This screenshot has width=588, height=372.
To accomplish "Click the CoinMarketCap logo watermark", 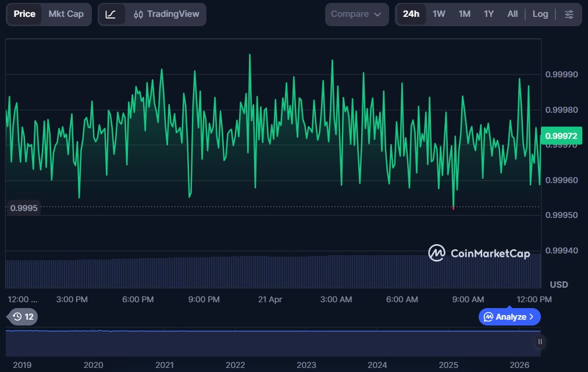I will tap(479, 253).
